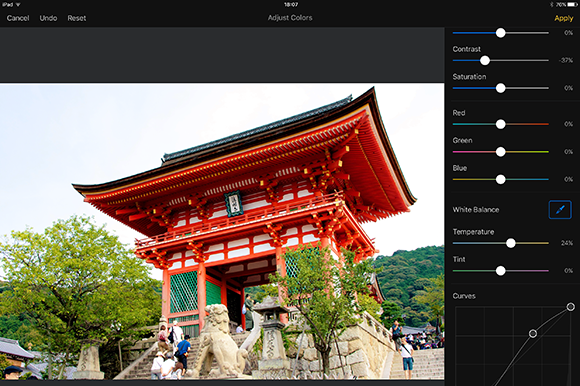Undo the last adjustment

[x=48, y=18]
